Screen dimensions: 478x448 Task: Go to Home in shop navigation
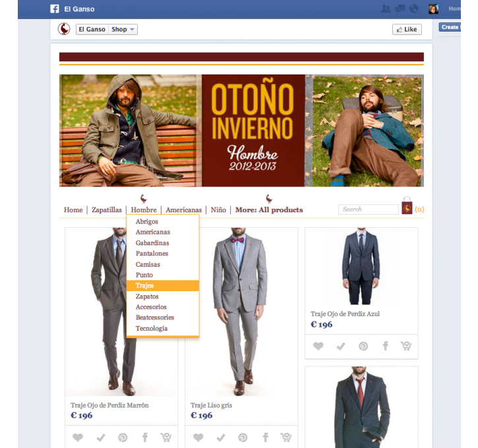(73, 210)
